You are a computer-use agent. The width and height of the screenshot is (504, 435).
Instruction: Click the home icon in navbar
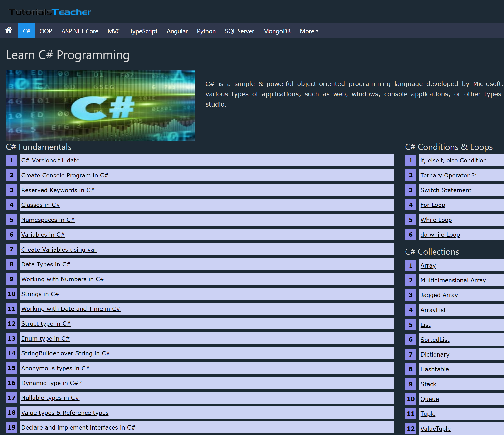coord(9,30)
